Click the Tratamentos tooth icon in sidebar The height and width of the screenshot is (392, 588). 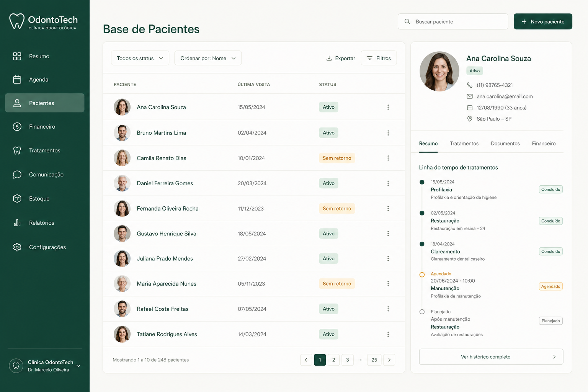tap(17, 150)
